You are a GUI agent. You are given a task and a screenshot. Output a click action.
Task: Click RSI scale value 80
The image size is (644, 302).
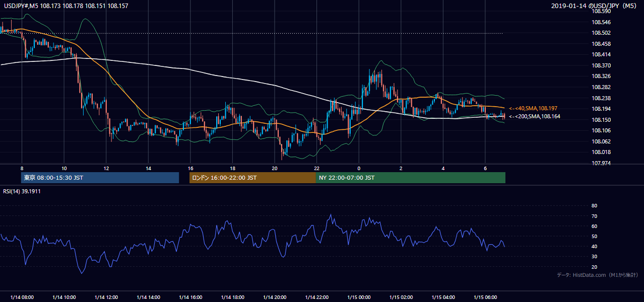tap(594, 206)
